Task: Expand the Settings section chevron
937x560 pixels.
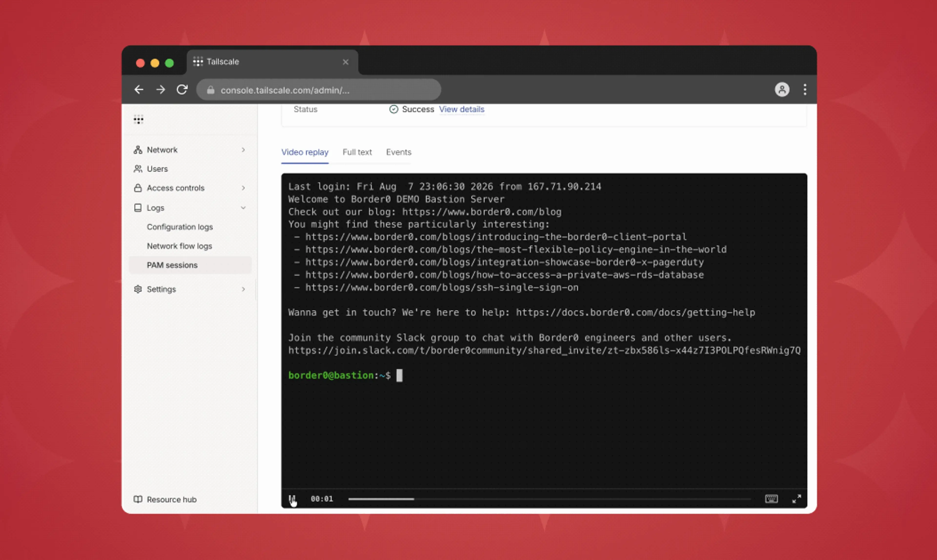Action: [244, 289]
